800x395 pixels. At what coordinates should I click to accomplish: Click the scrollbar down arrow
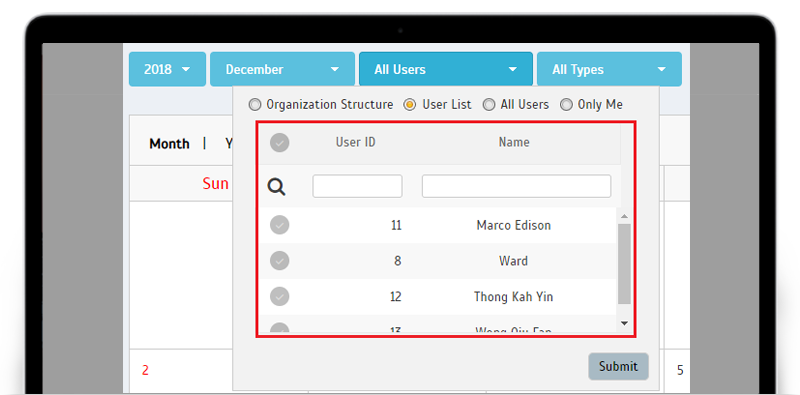[x=624, y=323]
